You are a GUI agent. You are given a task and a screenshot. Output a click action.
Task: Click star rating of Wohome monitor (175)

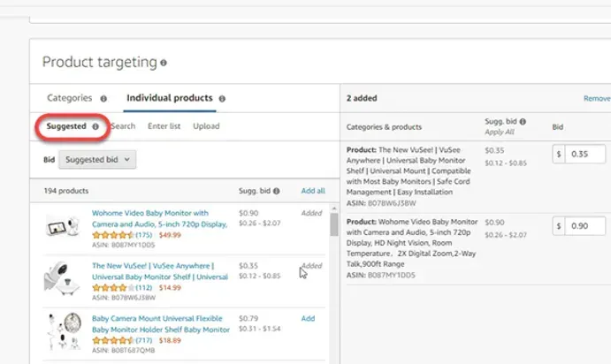113,235
